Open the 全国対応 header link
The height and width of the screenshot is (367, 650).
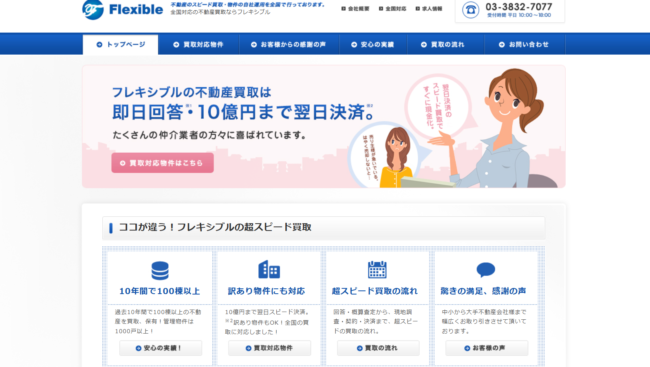click(x=393, y=9)
